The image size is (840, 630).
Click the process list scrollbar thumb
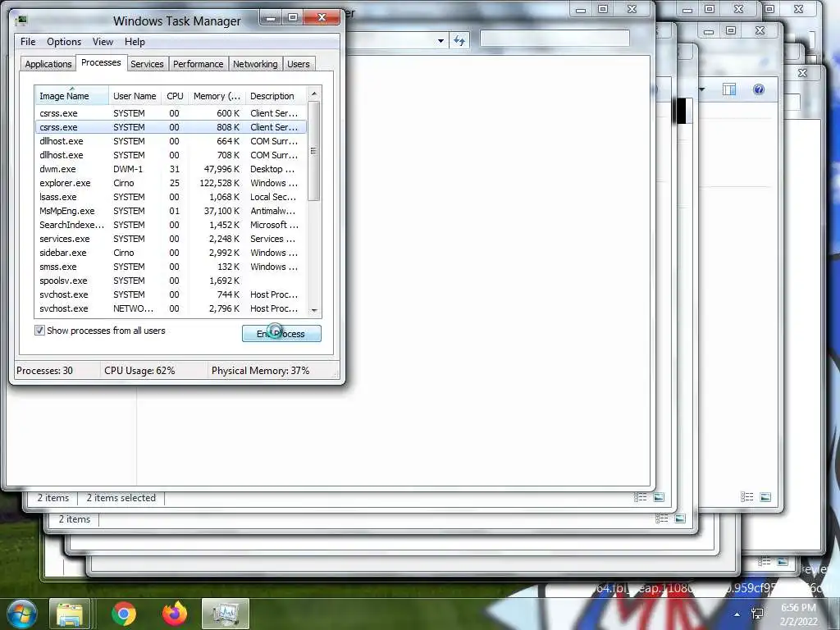tap(314, 151)
